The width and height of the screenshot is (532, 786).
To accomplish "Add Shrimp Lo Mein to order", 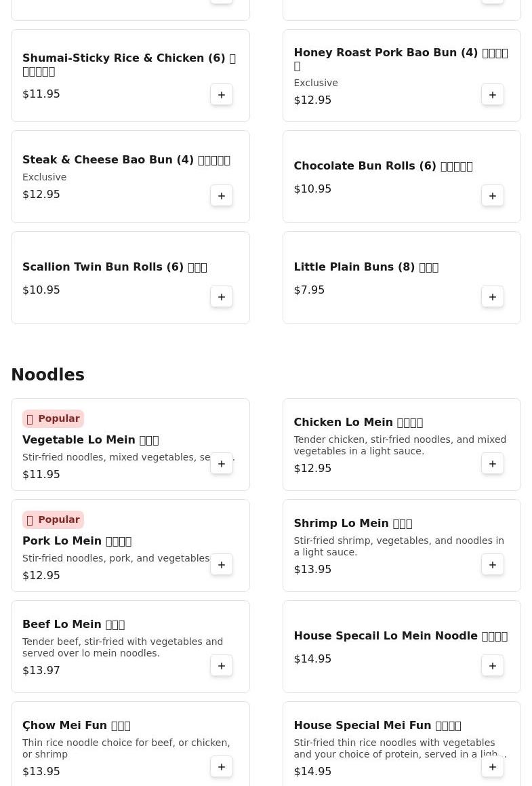I will [x=493, y=565].
